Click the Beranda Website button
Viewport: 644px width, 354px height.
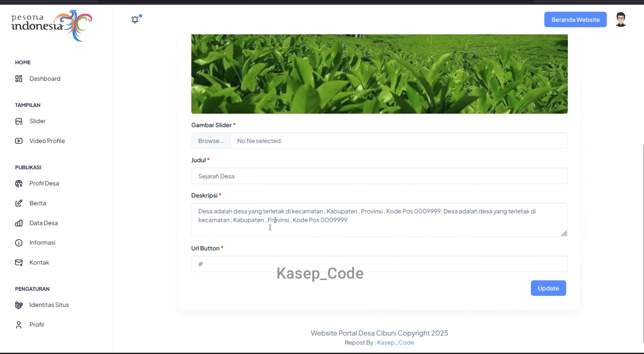click(x=575, y=19)
